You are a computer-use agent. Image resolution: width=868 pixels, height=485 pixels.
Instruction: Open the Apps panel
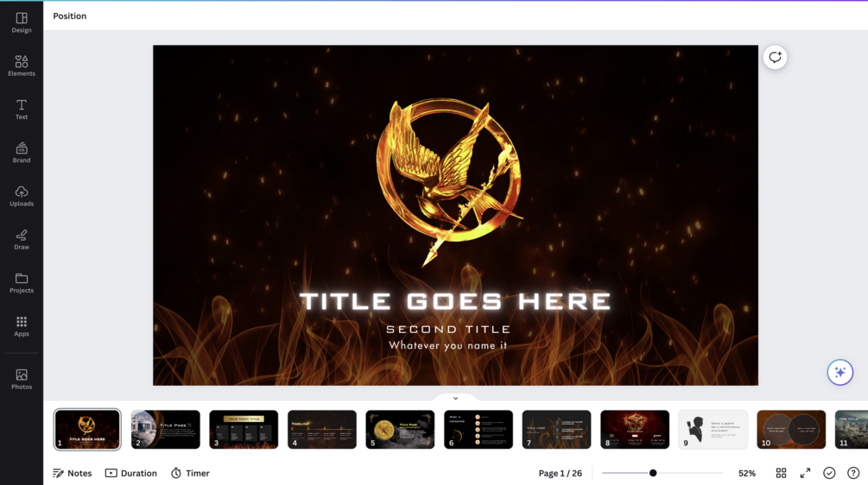tap(22, 326)
